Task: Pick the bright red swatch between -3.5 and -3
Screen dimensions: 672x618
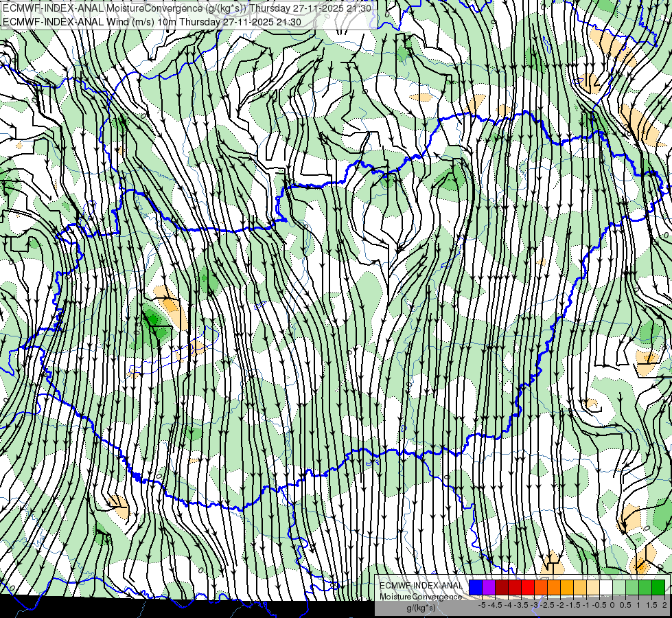Action: (528, 587)
